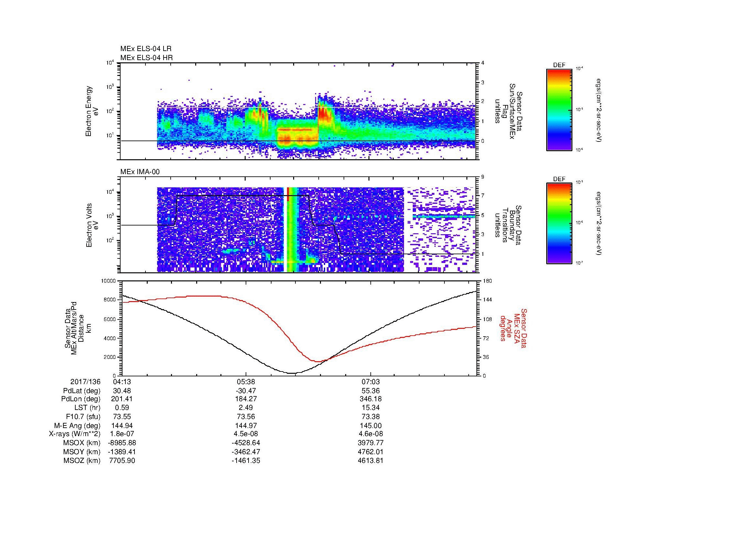Click the LST (hr) row label
756x534 pixels.
87,408
